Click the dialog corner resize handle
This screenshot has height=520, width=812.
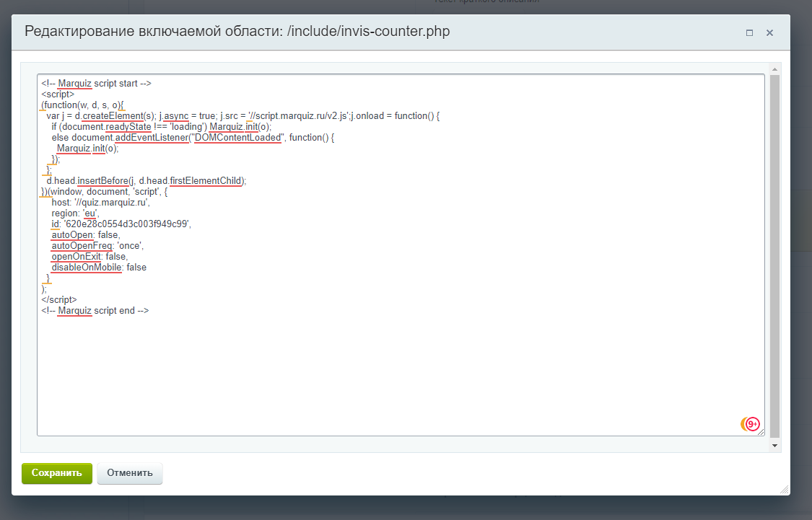(785, 490)
